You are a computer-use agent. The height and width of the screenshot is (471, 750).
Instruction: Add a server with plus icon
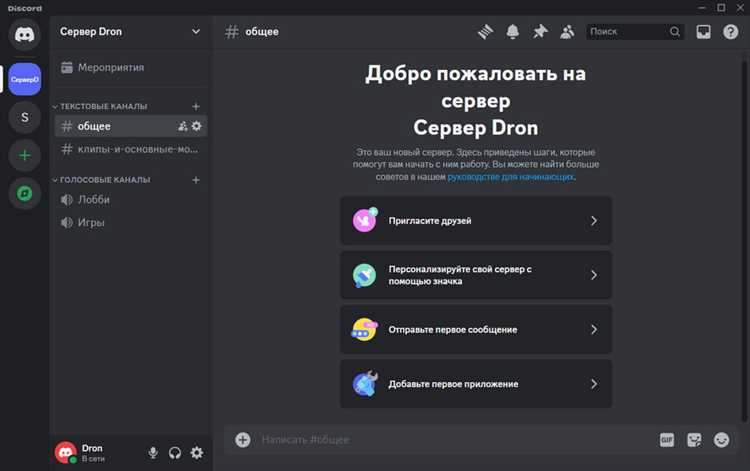(24, 155)
